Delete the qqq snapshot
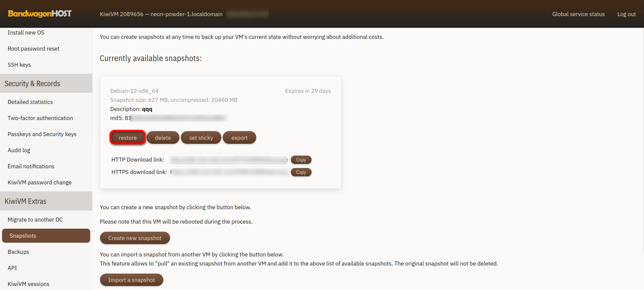 (163, 138)
